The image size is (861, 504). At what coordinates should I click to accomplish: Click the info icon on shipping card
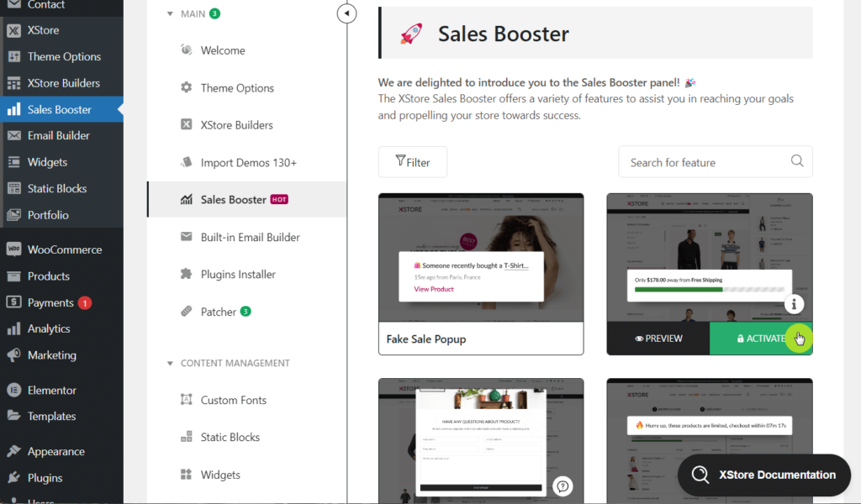(794, 304)
